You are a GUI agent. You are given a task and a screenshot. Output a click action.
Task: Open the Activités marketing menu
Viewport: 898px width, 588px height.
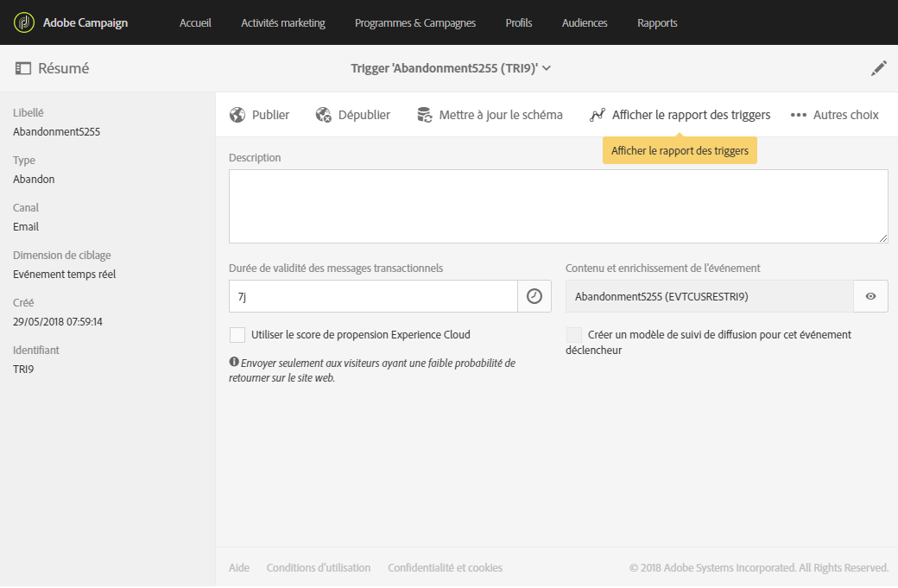[283, 23]
